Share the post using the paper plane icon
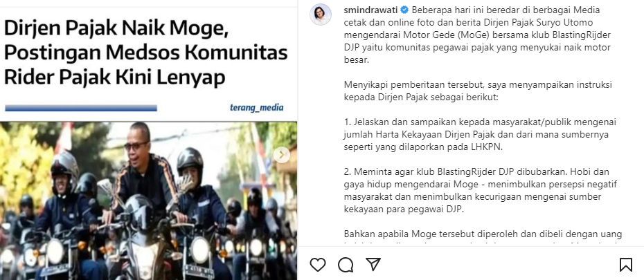Image resolution: width=644 pixels, height=280 pixels. (x=373, y=264)
